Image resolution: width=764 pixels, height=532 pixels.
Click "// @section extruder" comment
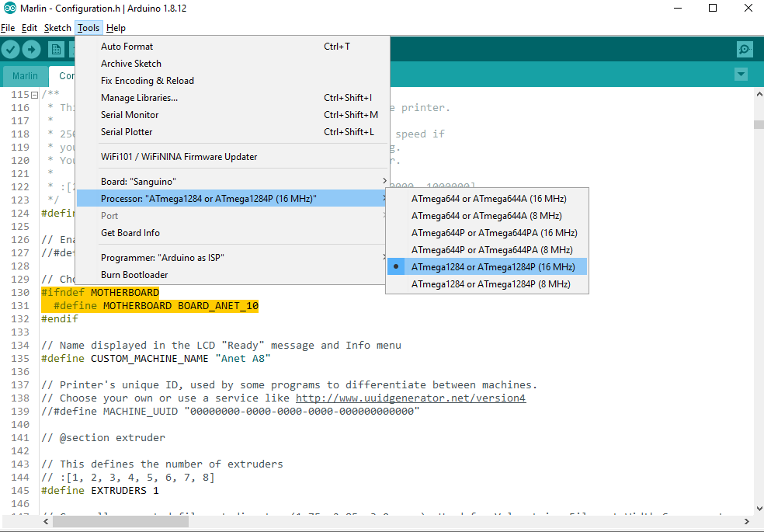(x=103, y=437)
